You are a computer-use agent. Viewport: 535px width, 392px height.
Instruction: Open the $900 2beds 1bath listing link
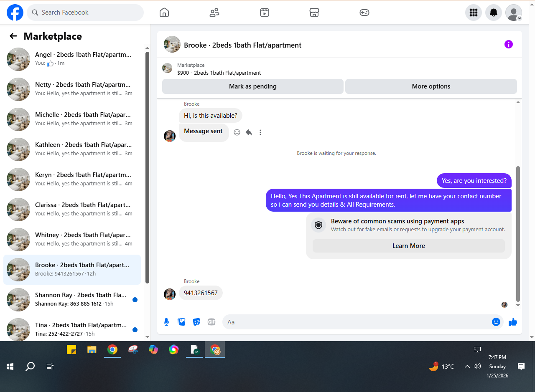click(x=219, y=73)
